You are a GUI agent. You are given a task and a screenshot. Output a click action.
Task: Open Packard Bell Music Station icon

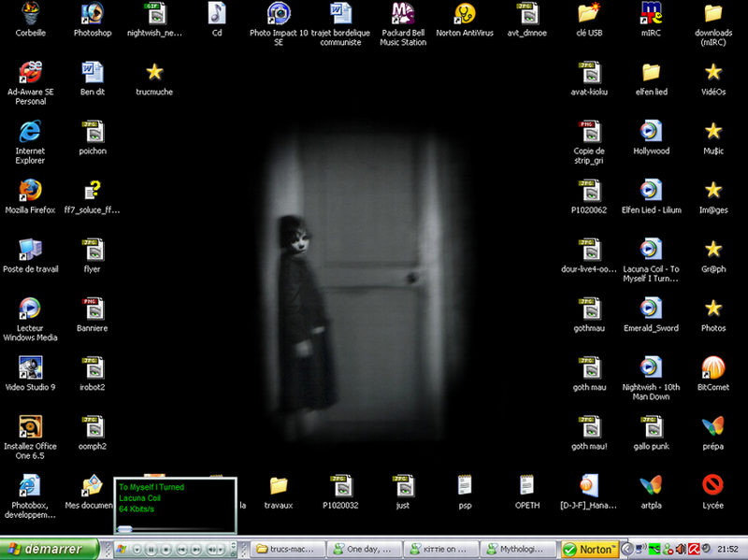403,13
